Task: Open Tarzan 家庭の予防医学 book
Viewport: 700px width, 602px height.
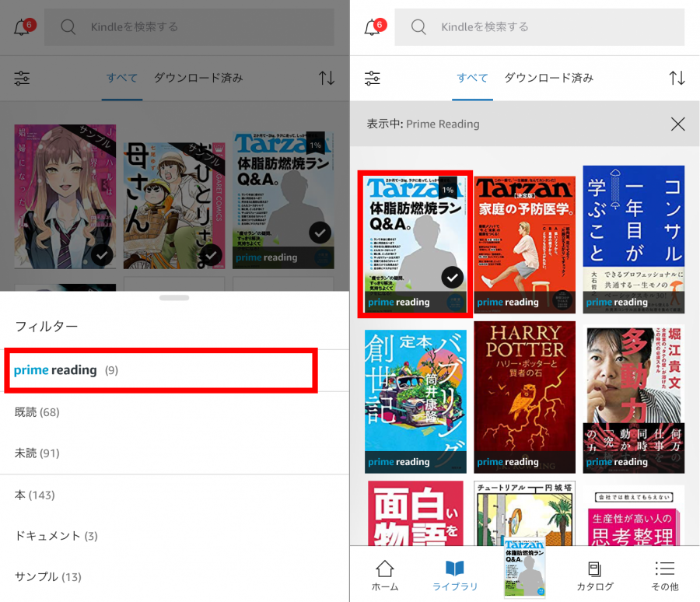Action: pyautogui.click(x=524, y=245)
